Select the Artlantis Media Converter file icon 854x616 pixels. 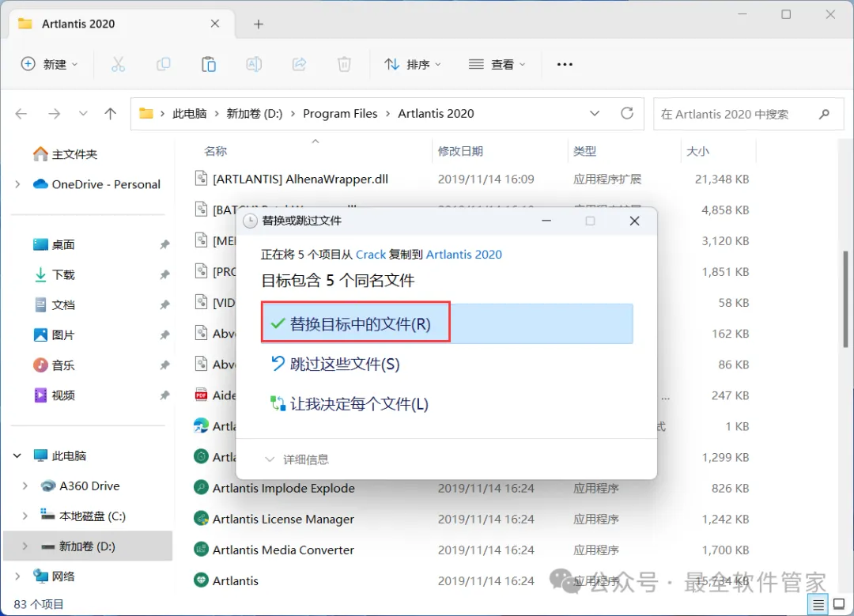[201, 550]
